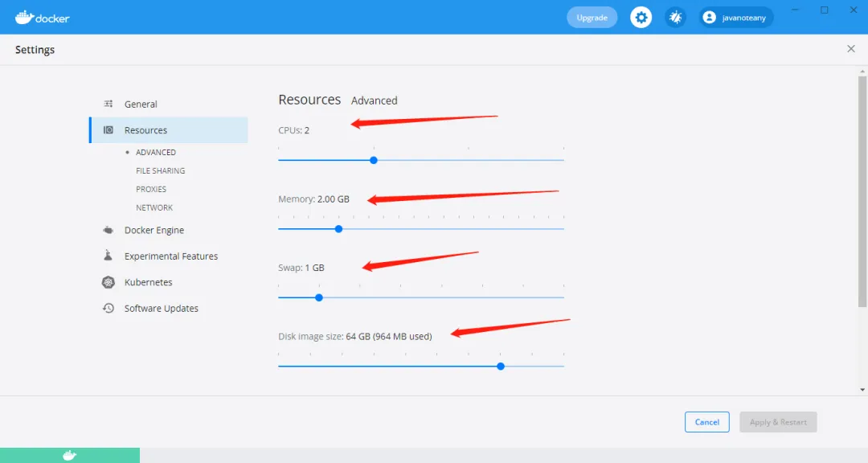
Task: Click the Experimental Features flask icon
Action: point(108,256)
